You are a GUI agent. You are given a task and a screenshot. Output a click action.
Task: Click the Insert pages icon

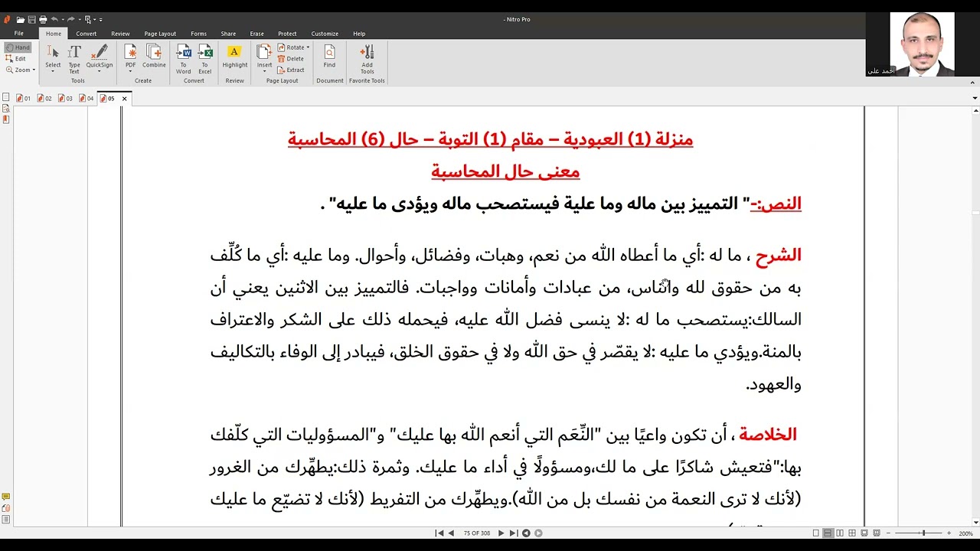pyautogui.click(x=264, y=51)
